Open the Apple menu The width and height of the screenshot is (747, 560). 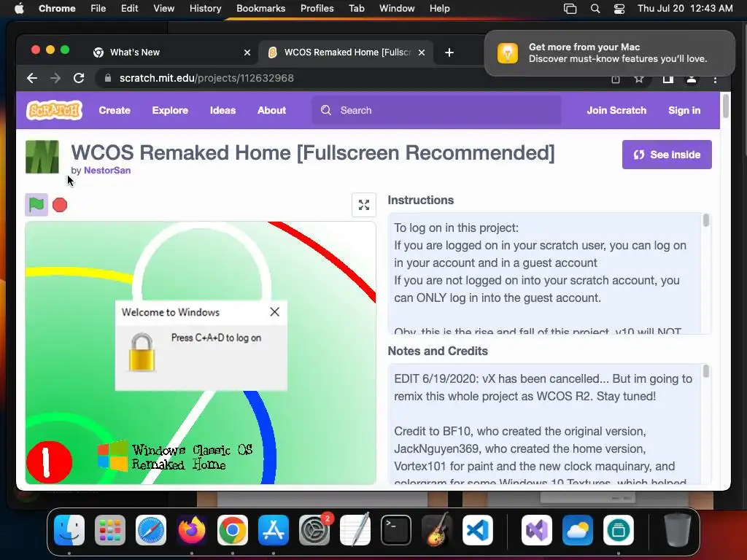19,9
